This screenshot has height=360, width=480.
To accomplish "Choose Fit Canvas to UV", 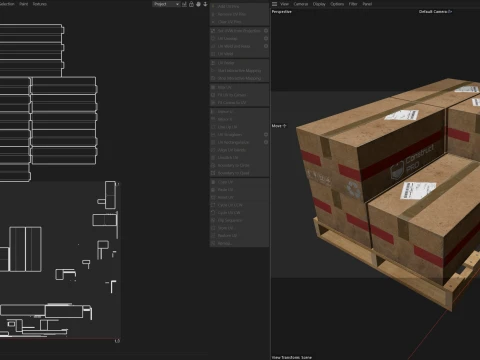I will 239,102.
